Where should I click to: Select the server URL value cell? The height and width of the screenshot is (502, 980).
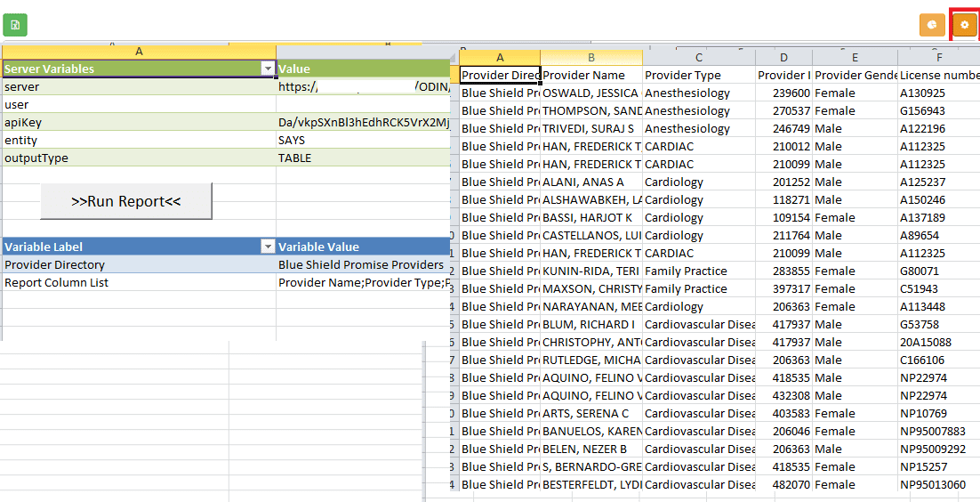[x=363, y=87]
